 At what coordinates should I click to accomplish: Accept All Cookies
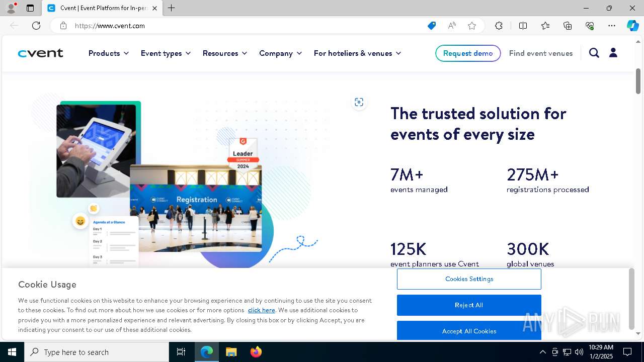(x=469, y=331)
